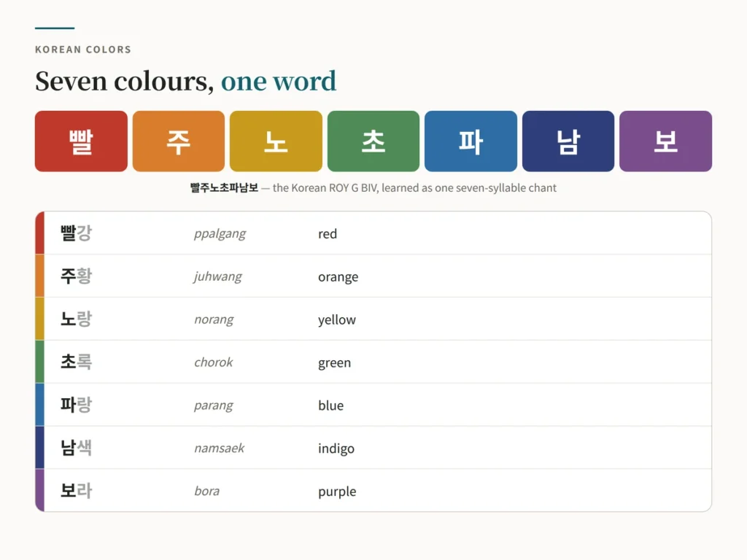Click the Korean word 초록 in table
Screen dimensions: 747x560
pyautogui.click(x=76, y=362)
